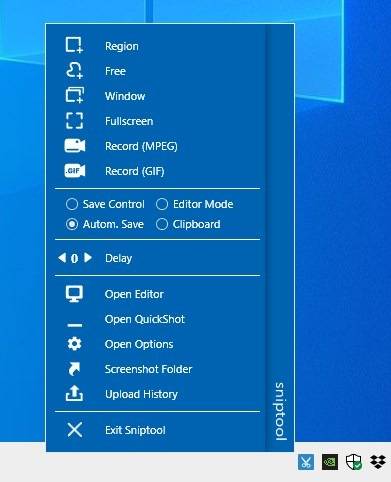
Task: Click the Sniptool scissors tray icon
Action: pyautogui.click(x=306, y=462)
